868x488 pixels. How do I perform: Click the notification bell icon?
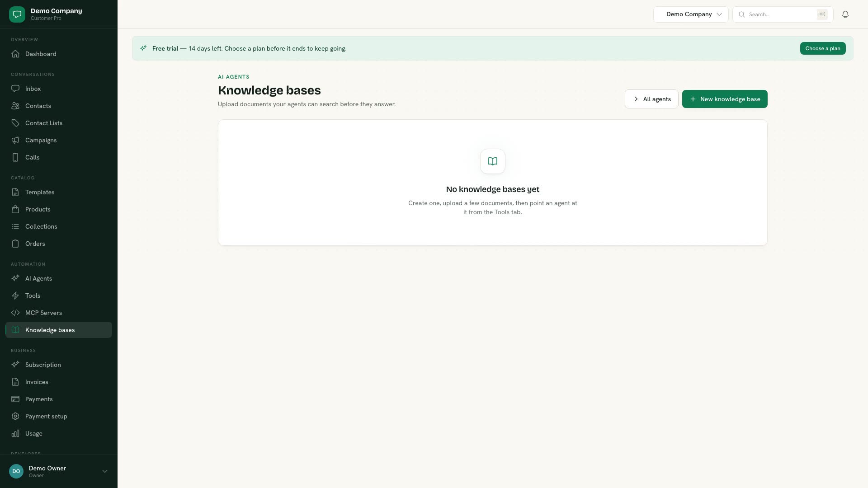845,14
